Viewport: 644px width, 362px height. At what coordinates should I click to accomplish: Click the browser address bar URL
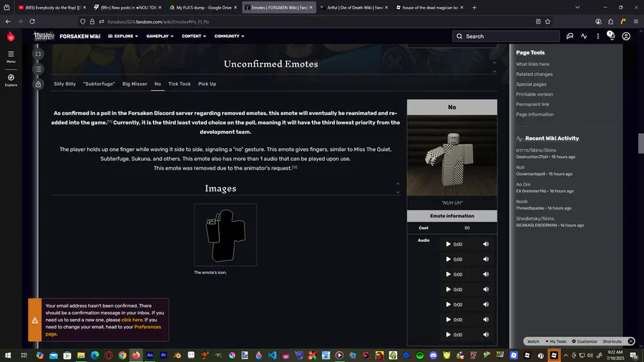(158, 21)
